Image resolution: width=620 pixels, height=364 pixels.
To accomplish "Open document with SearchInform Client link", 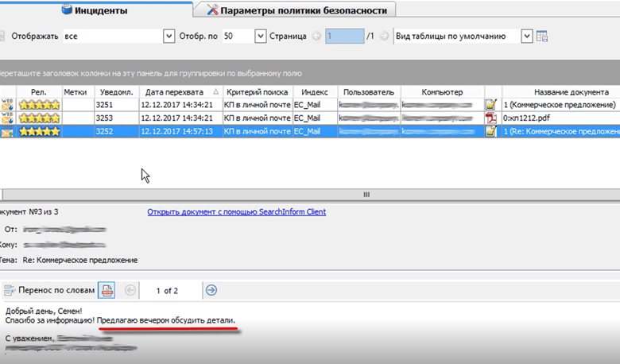I will [236, 212].
